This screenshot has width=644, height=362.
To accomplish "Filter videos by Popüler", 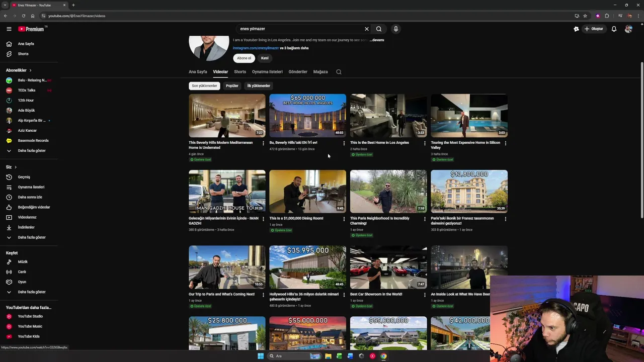I will (232, 86).
